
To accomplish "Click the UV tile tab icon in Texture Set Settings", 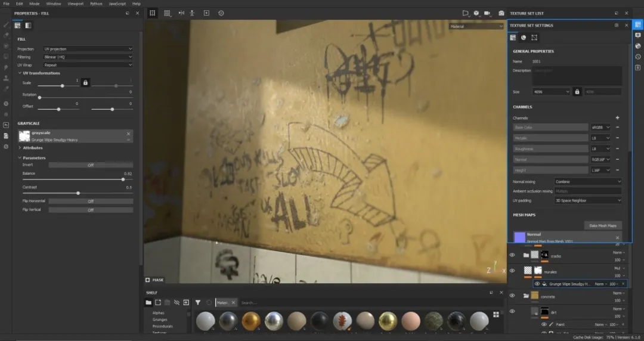I will tap(534, 38).
